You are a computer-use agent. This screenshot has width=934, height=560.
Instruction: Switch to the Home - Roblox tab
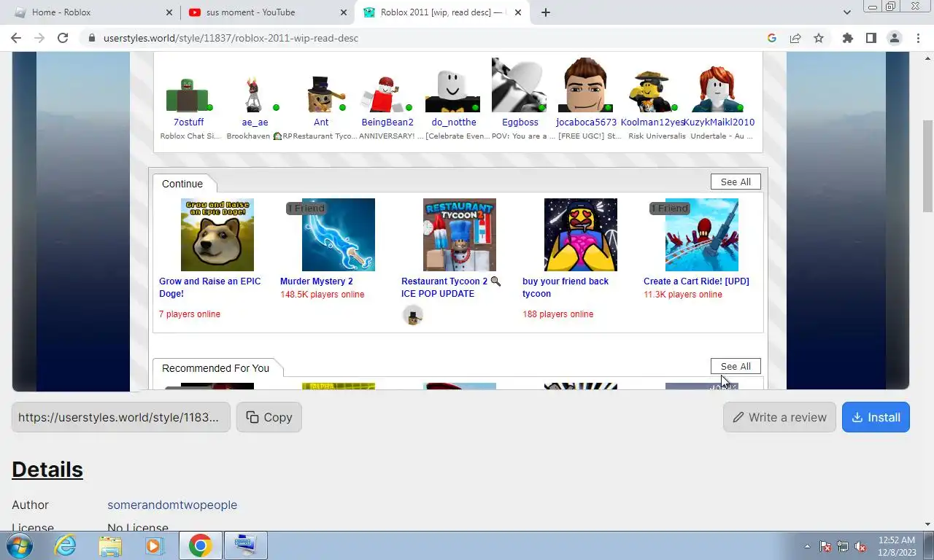tap(91, 12)
